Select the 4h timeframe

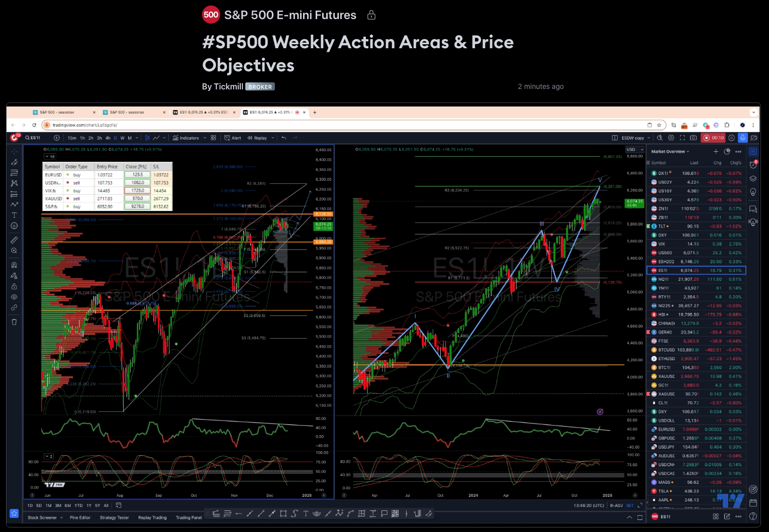108,138
